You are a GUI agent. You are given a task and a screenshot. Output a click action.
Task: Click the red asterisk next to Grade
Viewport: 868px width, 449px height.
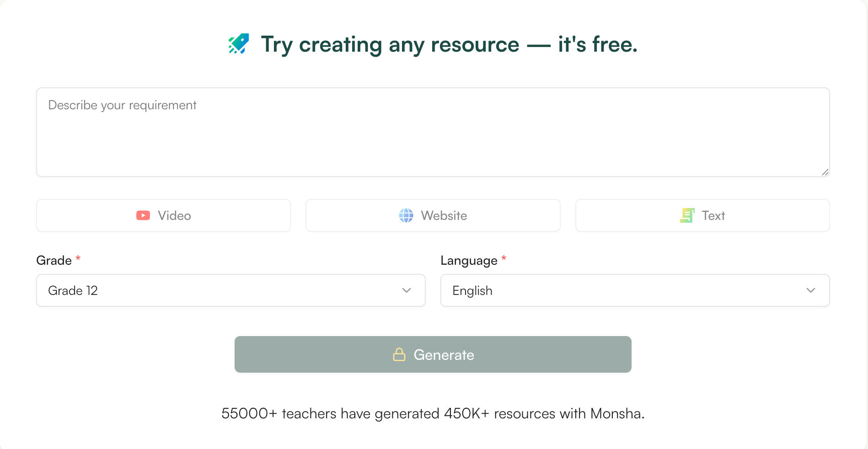point(78,259)
